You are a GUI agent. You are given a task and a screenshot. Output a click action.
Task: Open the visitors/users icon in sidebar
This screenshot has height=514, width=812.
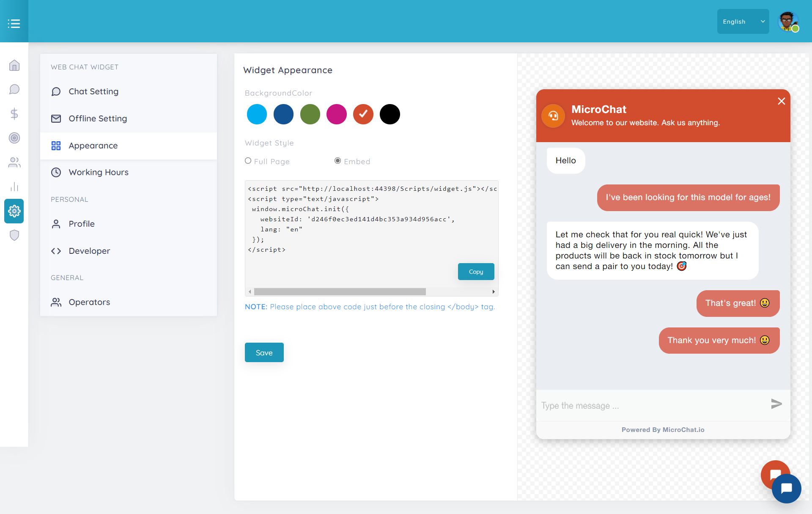[14, 162]
